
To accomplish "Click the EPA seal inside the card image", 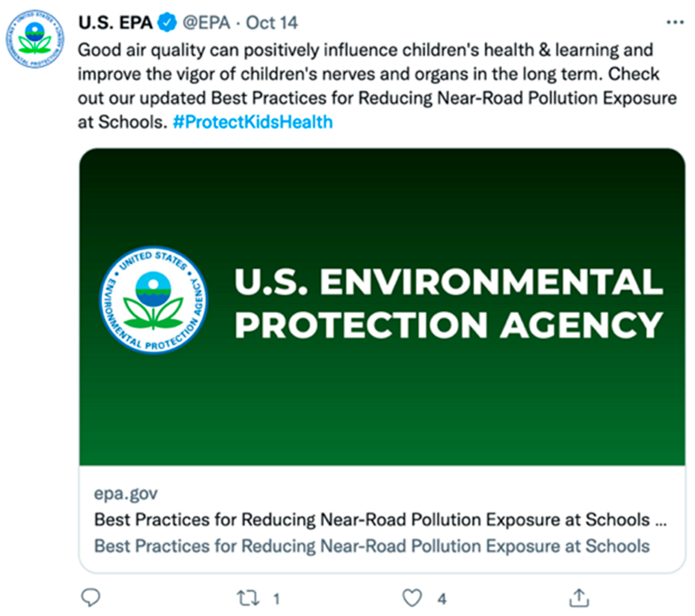I will pos(153,300).
